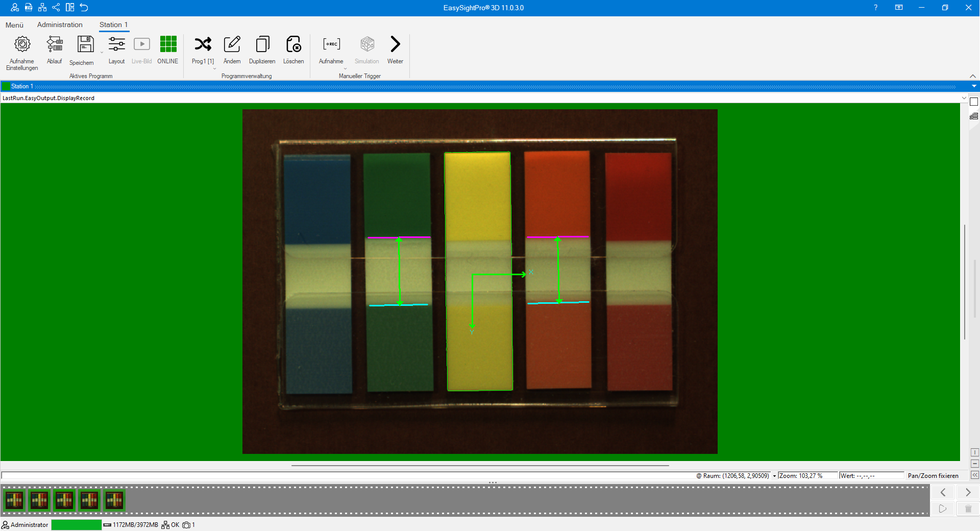The height and width of the screenshot is (531, 980).
Task: Switch to the Administration tab
Action: tap(60, 25)
